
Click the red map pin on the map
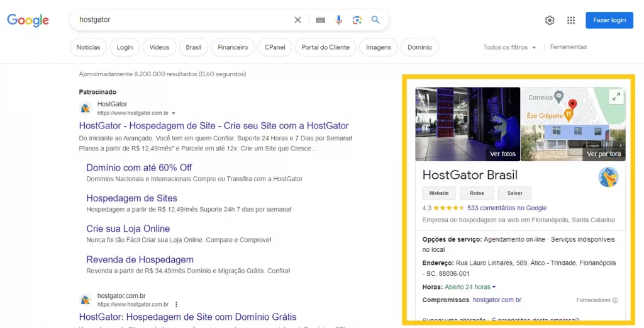[572, 104]
